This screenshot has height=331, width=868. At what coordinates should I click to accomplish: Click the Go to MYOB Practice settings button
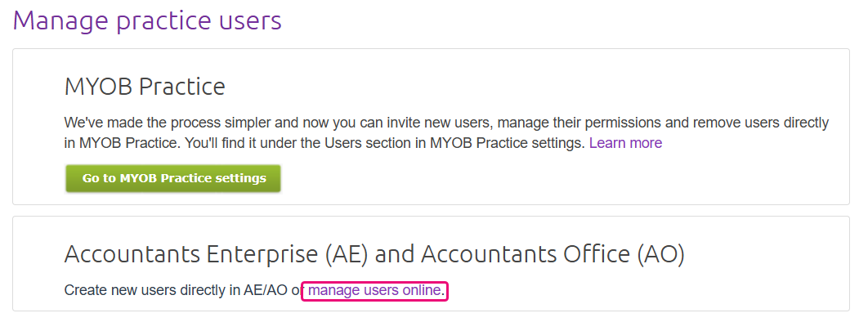(x=173, y=178)
